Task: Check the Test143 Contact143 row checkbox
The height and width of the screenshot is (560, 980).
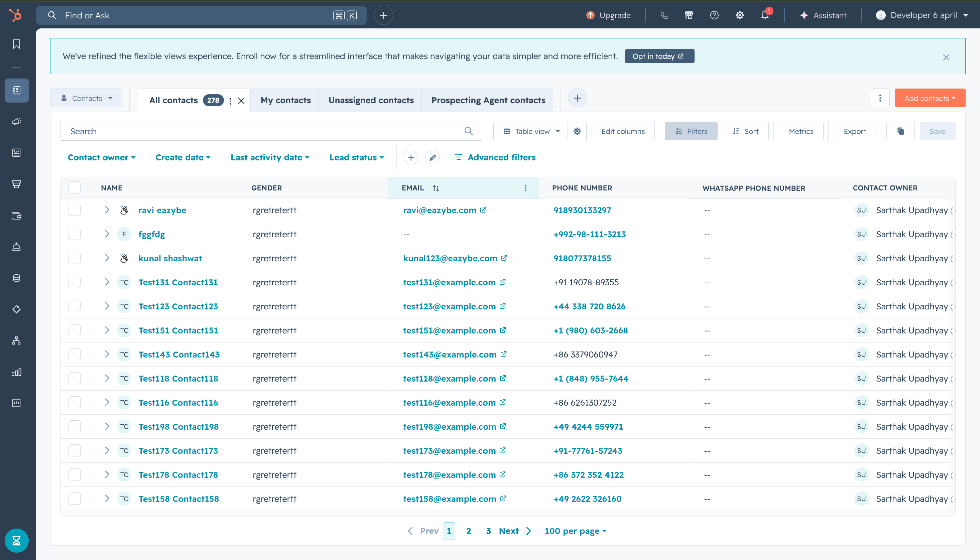Action: click(74, 354)
